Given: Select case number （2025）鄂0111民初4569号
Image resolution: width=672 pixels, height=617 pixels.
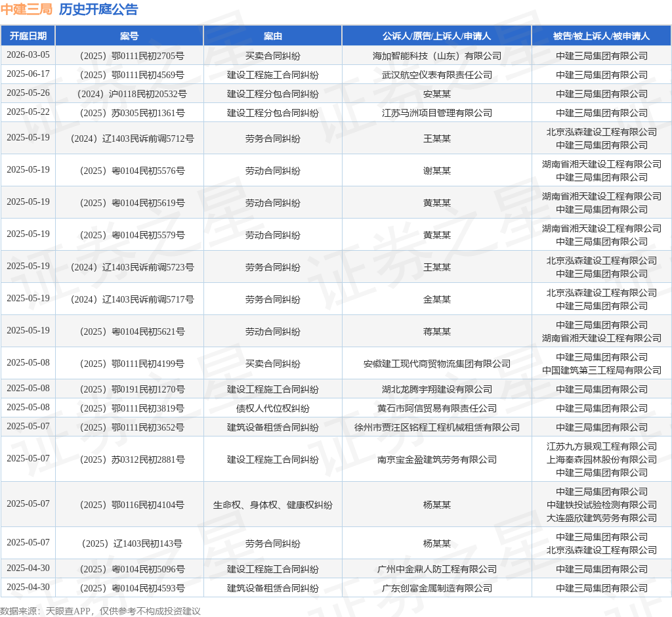Looking at the screenshot, I should coord(129,75).
